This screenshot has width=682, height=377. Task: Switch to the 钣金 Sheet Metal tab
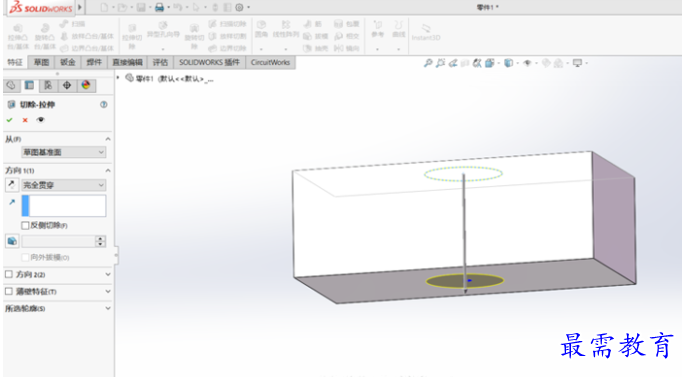pos(67,63)
